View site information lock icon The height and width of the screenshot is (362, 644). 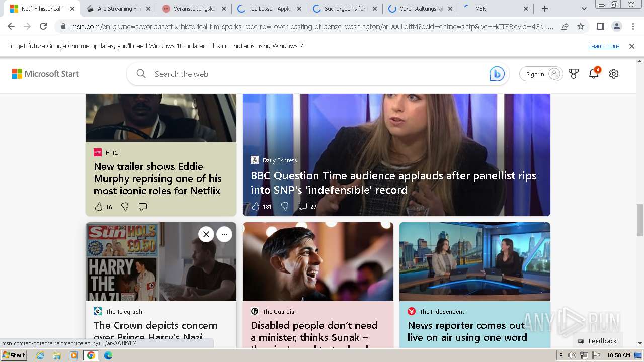63,26
